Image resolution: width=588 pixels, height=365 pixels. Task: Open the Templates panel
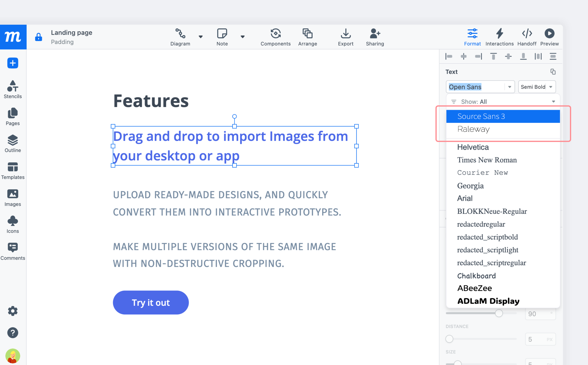[13, 171]
